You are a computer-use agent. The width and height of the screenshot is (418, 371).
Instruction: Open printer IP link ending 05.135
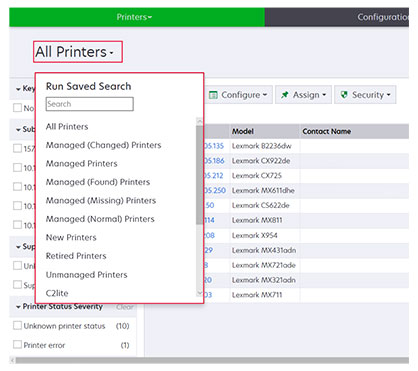pos(214,146)
